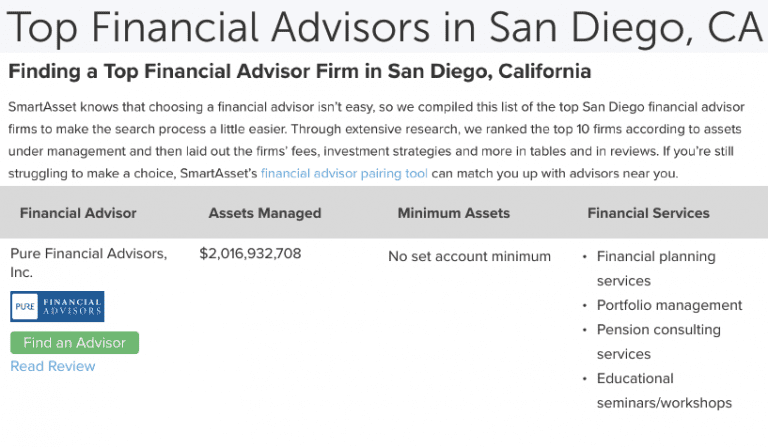Screen dimensions: 768x447
Task: Click the Top Financial Advisors page title
Action: point(384,27)
